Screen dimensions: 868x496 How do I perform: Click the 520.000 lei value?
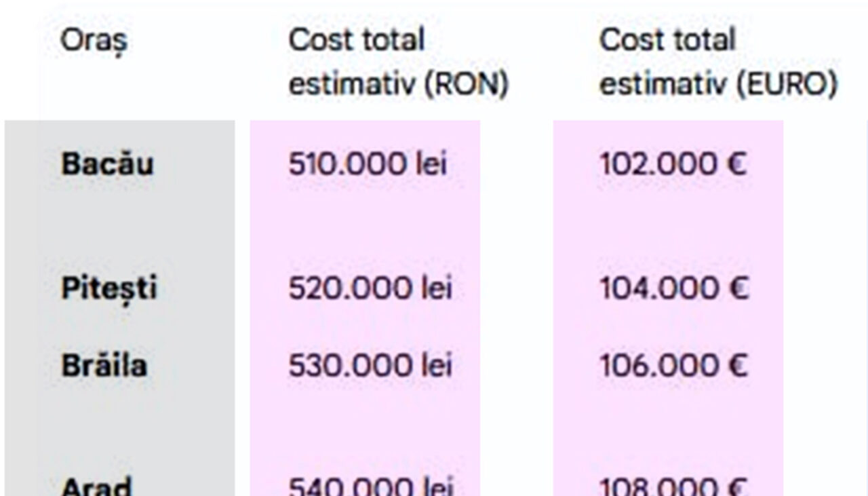tap(370, 289)
